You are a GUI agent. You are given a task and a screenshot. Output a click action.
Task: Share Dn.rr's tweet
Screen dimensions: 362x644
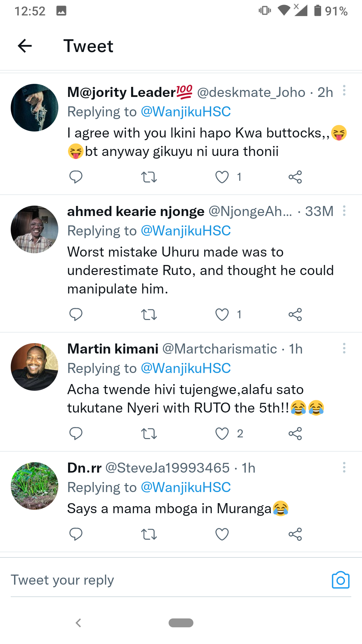295,534
